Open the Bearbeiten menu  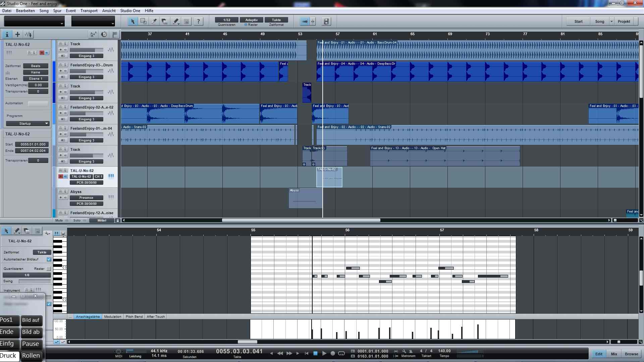pyautogui.click(x=25, y=11)
